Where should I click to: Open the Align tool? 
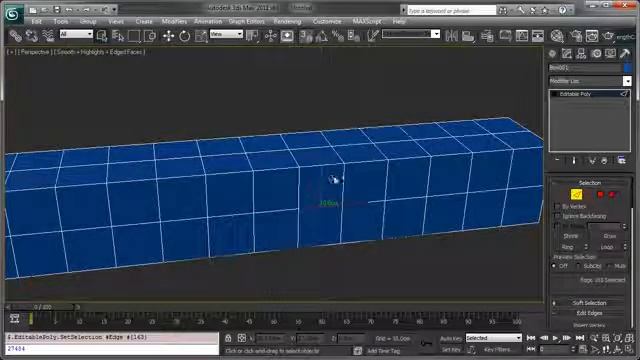tap(468, 36)
